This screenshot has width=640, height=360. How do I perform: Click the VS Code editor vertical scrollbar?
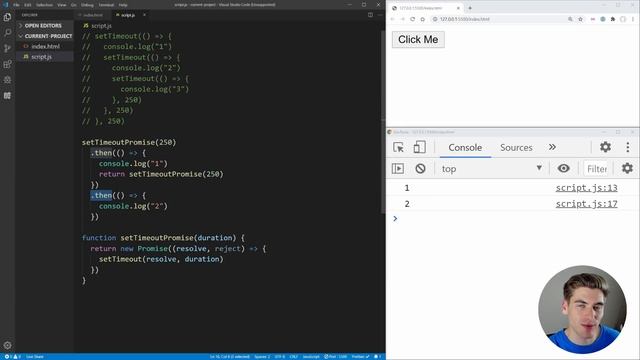pyautogui.click(x=382, y=122)
